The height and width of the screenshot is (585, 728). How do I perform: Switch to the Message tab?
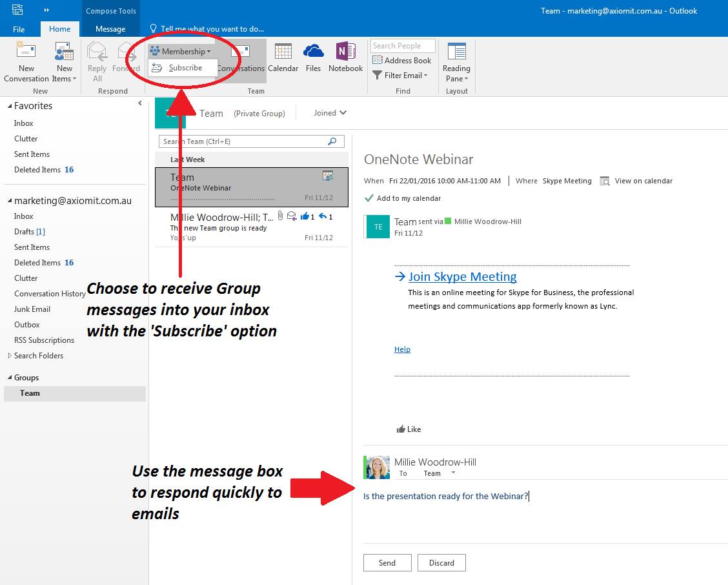pyautogui.click(x=110, y=29)
